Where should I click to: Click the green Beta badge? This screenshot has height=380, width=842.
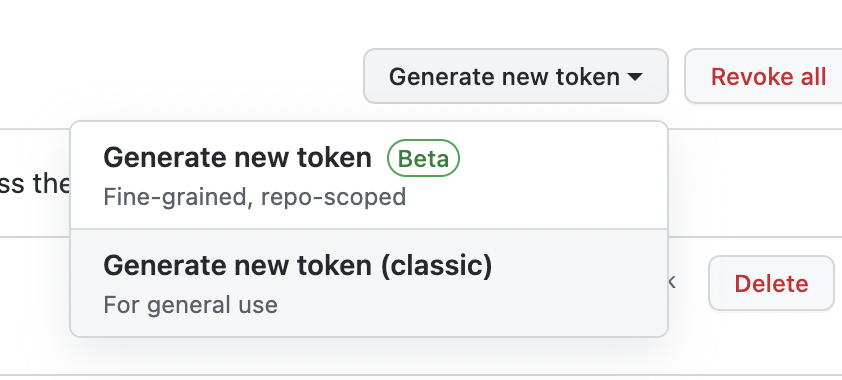423,158
